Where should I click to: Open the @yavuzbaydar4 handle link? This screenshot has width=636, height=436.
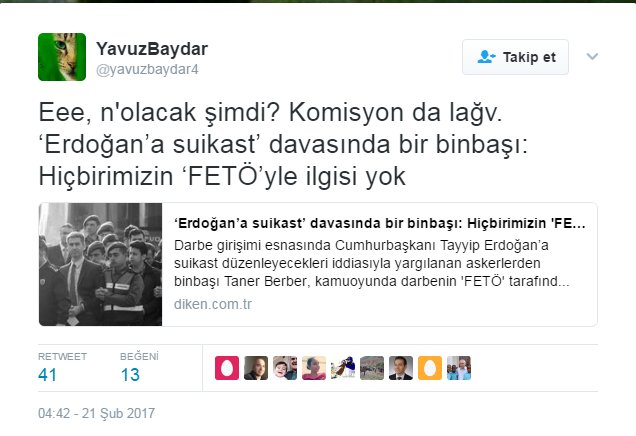coord(147,69)
